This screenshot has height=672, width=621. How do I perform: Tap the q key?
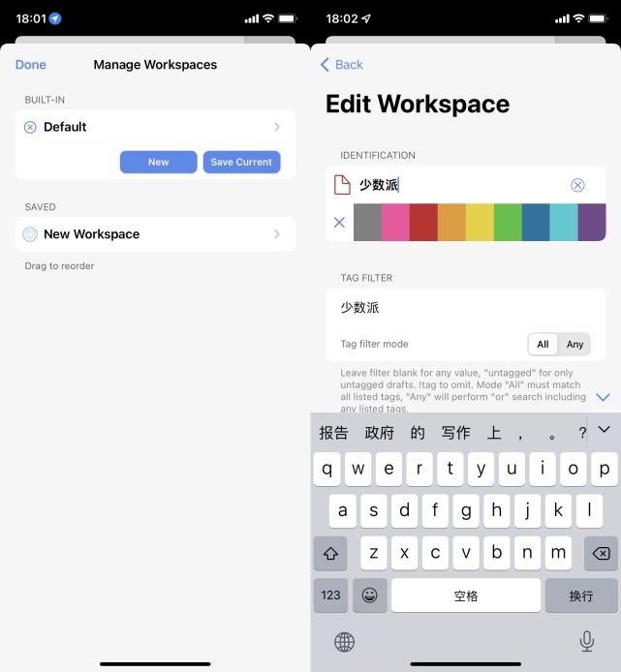(326, 469)
